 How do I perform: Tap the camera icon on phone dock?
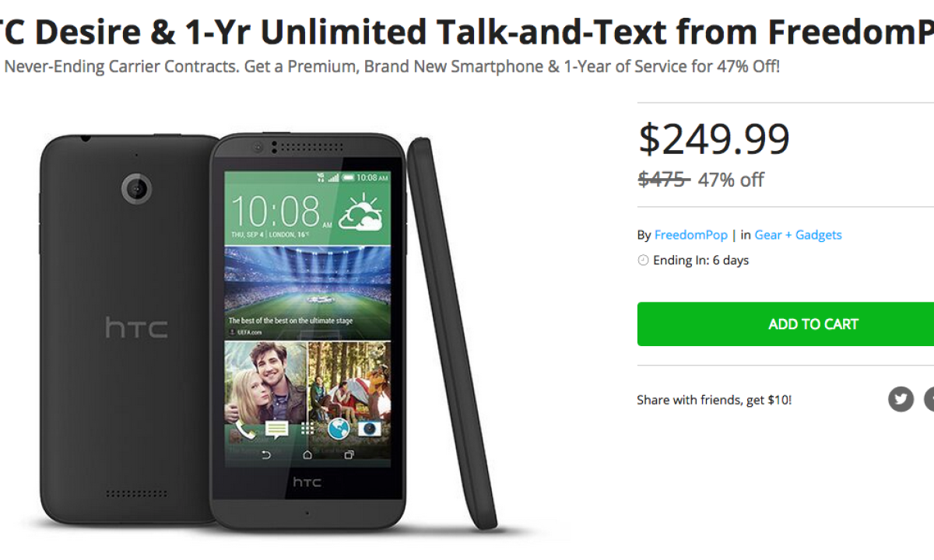point(370,428)
